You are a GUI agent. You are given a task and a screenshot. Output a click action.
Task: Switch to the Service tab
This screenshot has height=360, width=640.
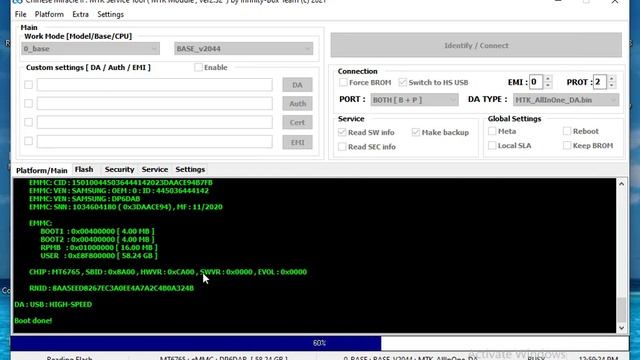155,169
